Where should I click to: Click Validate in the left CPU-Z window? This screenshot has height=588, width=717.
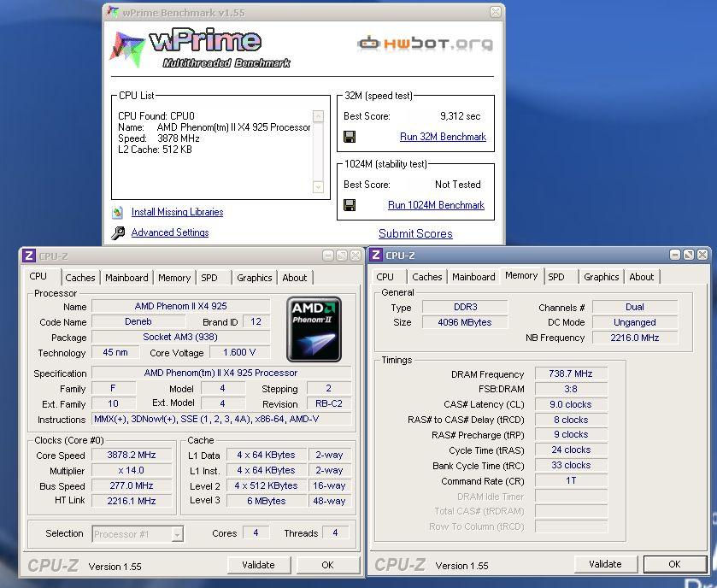point(259,565)
